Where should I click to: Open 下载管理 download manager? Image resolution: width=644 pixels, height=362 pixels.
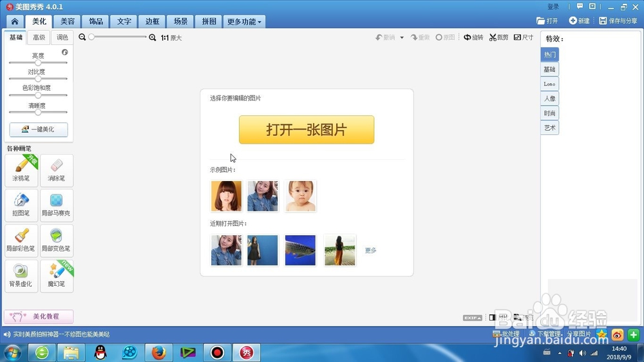coord(545,334)
